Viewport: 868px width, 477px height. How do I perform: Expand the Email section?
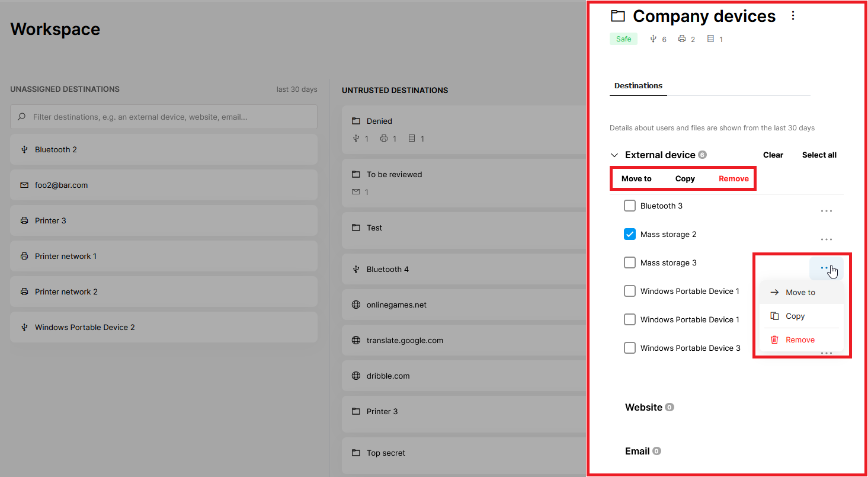coord(638,452)
